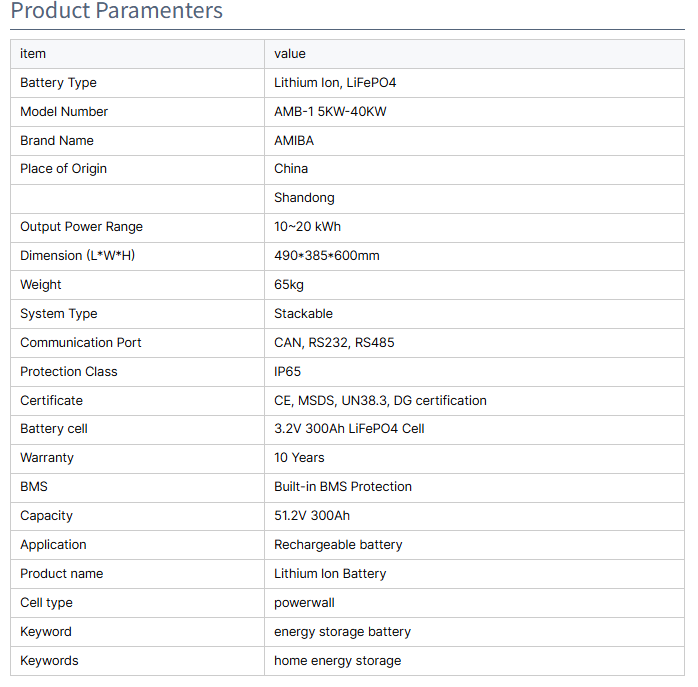Image resolution: width=698 pixels, height=687 pixels.
Task: Click the AMB-1 5KW-40KW model number value
Action: pyautogui.click(x=330, y=111)
